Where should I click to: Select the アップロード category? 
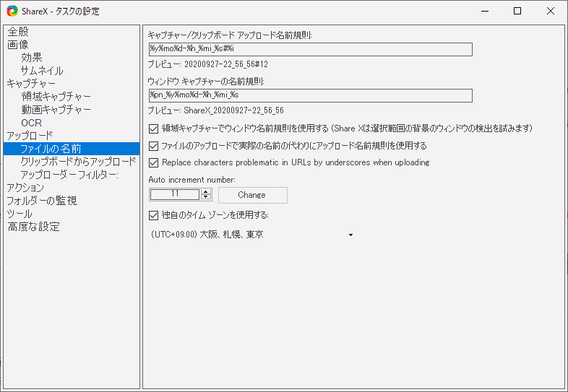30,136
